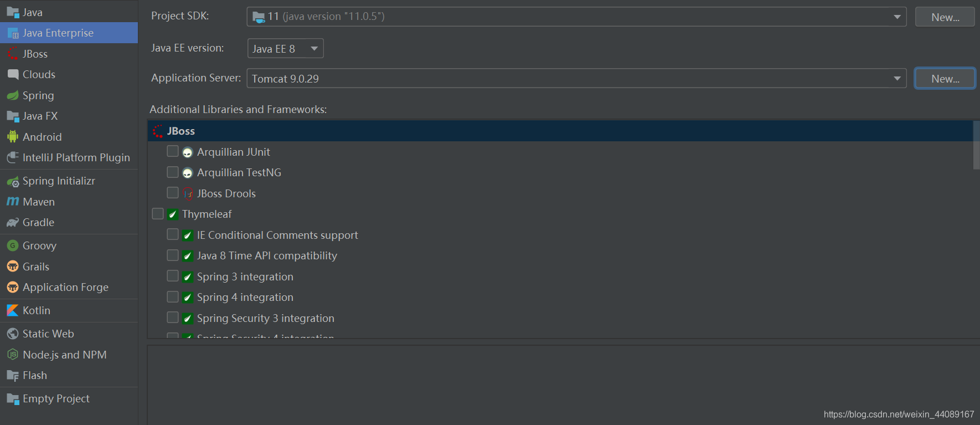Click the frameworks list vertical scrollbar
This screenshot has width=980, height=425.
(976, 145)
